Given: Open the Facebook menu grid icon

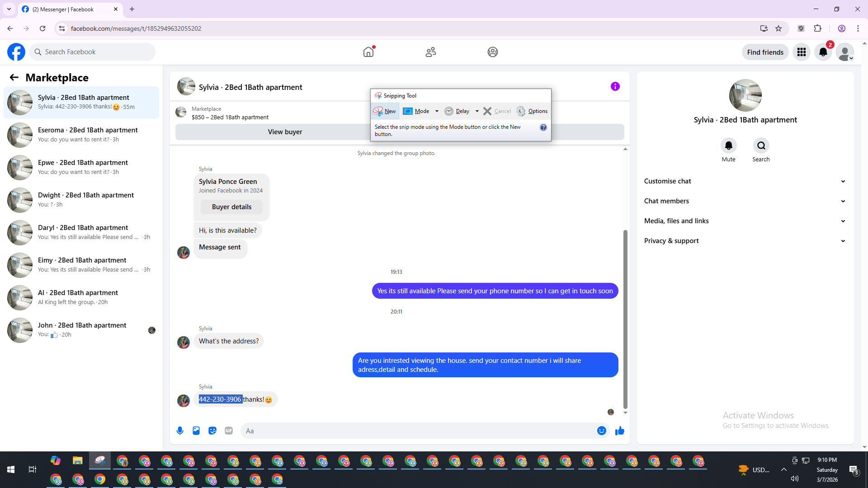Looking at the screenshot, I should (802, 52).
